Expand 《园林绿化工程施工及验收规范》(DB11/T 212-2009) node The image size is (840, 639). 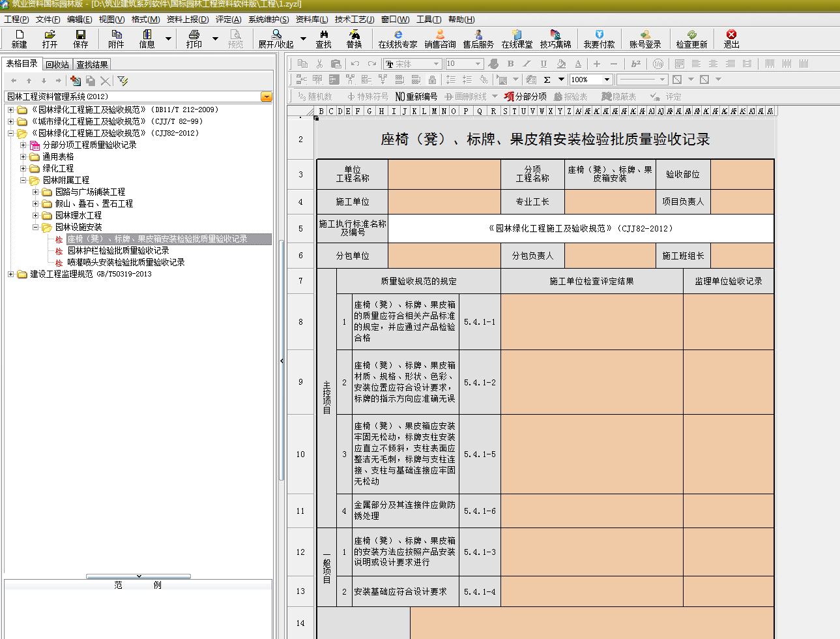[10, 110]
